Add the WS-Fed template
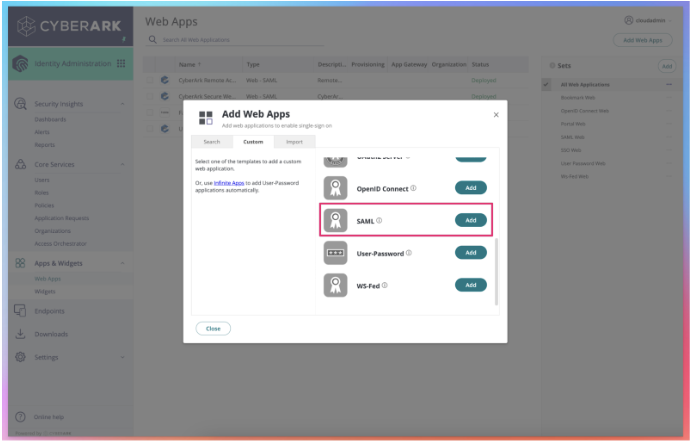The height and width of the screenshot is (444, 692). tap(471, 285)
